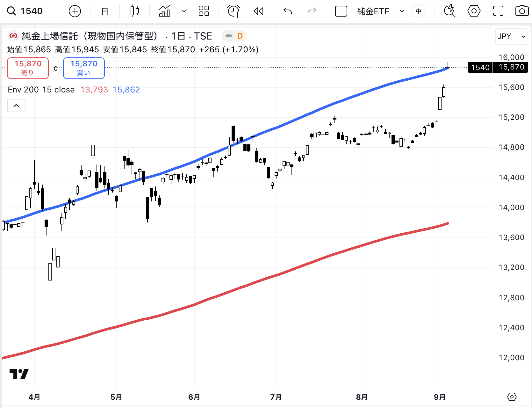Click the red envelope value 13,793
532x408 pixels.
pos(94,90)
